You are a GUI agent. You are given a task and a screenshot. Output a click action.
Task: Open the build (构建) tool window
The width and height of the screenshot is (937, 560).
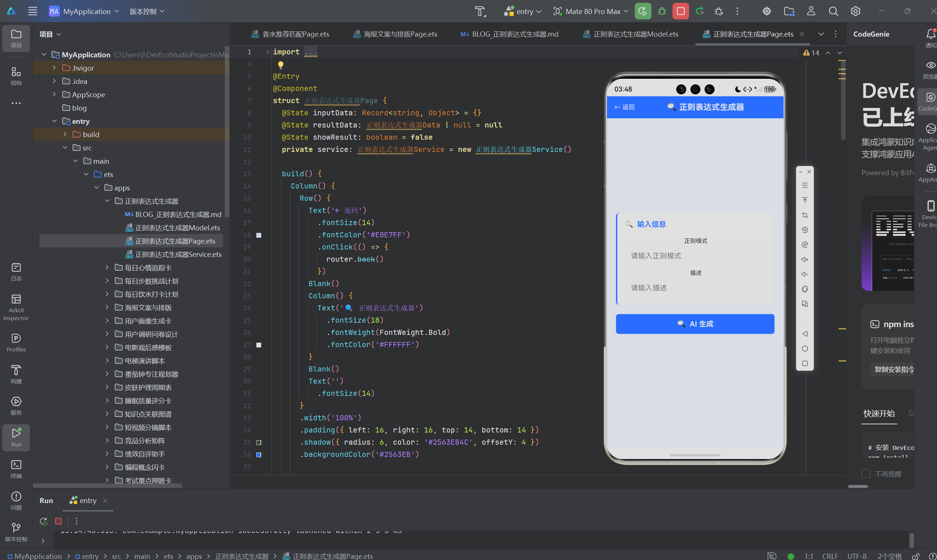16,374
